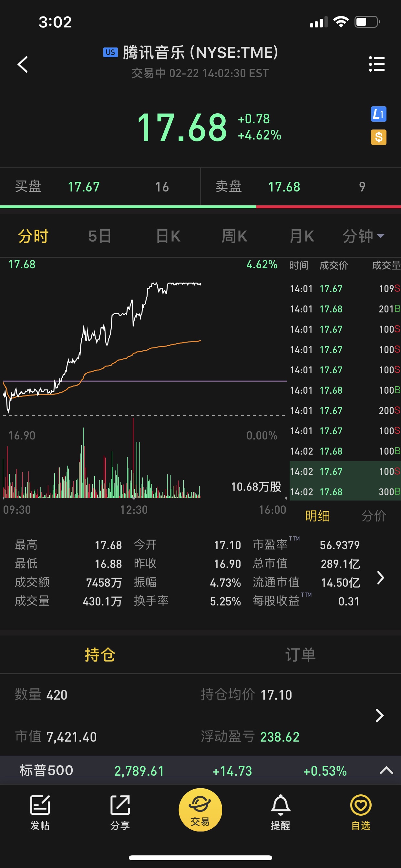The height and width of the screenshot is (868, 401).
Task: Tap the 今开 value 17.10 in stats
Action: (227, 545)
